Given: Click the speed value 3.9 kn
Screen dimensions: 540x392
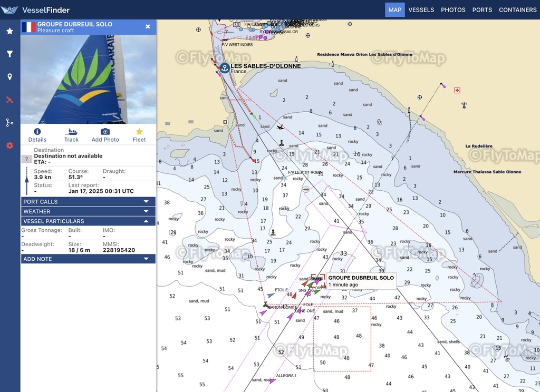Looking at the screenshot, I should pyautogui.click(x=42, y=177).
